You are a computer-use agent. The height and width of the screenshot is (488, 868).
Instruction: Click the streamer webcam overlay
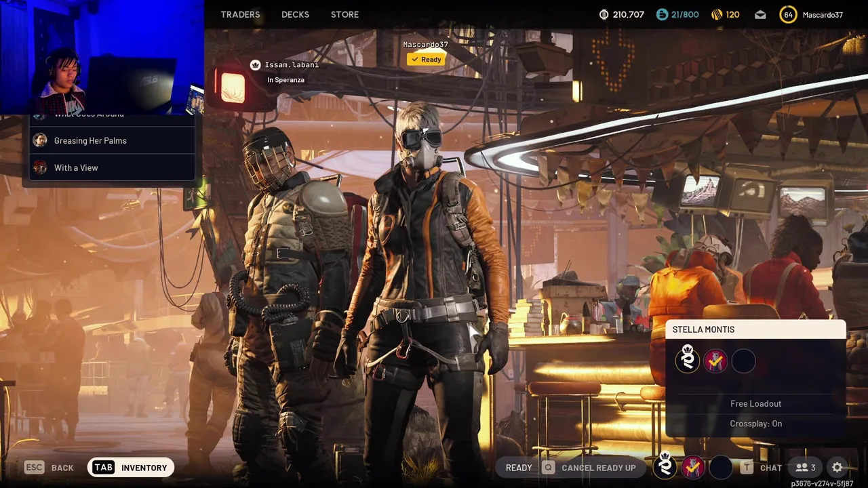click(102, 57)
